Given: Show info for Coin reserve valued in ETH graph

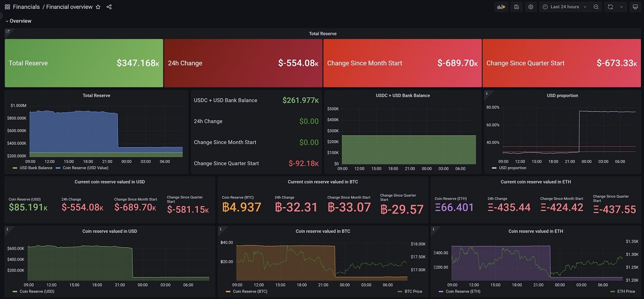Looking at the screenshot, I should pos(433,228).
